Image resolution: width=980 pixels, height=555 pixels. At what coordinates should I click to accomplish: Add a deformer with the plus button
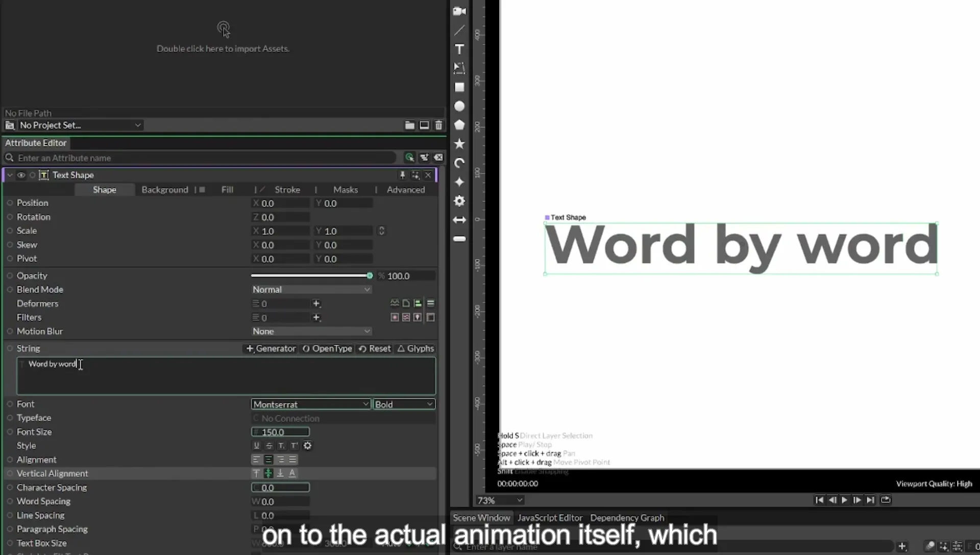(316, 304)
